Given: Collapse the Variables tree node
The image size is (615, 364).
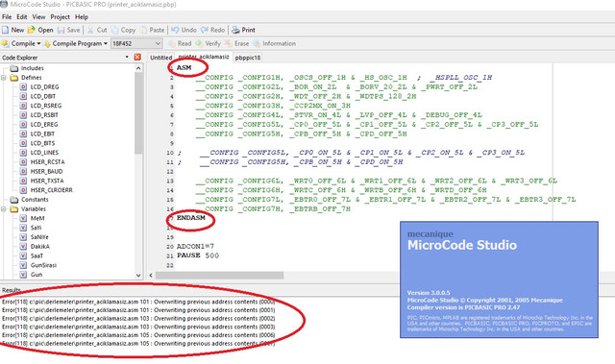Looking at the screenshot, I should (x=4, y=208).
